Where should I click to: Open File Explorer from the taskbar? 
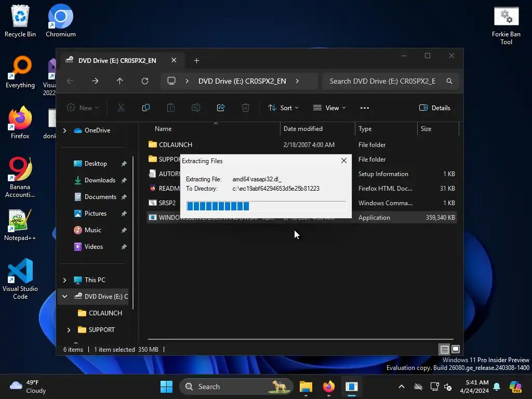pyautogui.click(x=305, y=387)
